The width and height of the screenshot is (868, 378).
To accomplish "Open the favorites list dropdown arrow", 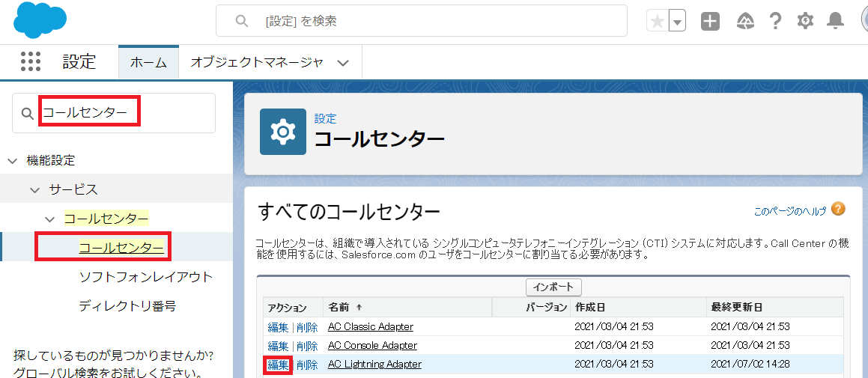I will pyautogui.click(x=678, y=22).
